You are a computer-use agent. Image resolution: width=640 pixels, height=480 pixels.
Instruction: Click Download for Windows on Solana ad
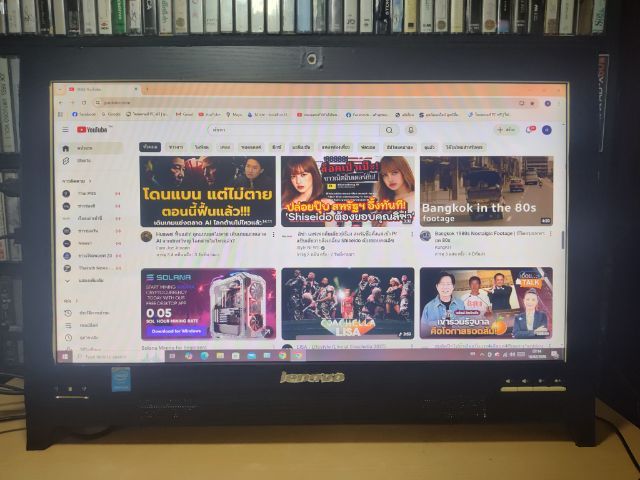coord(176,331)
